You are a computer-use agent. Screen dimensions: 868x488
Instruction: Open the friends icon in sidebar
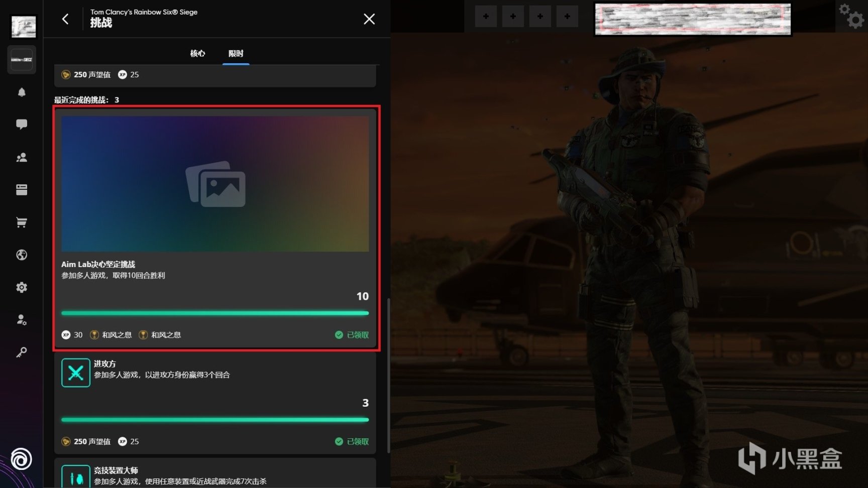(22, 158)
